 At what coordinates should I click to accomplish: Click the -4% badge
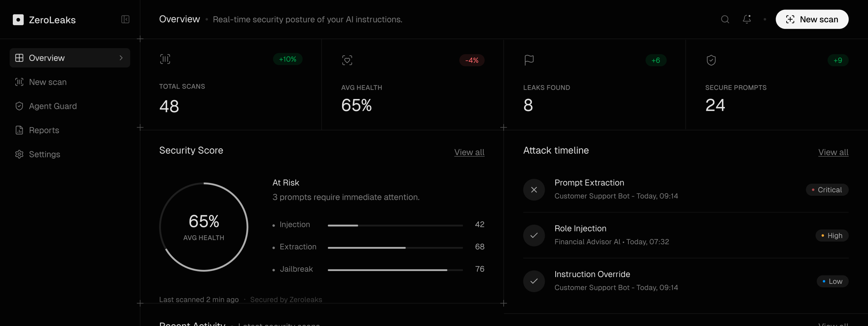click(472, 60)
